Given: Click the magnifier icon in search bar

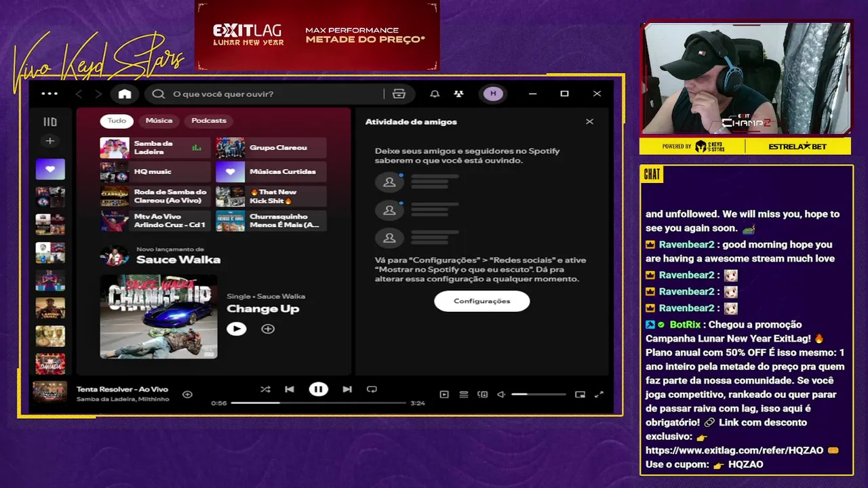Looking at the screenshot, I should pos(159,94).
